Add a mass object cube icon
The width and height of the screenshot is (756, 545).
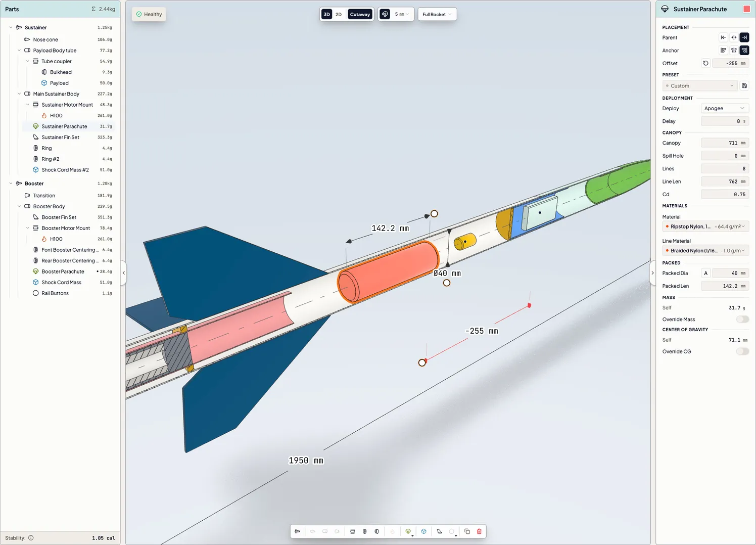tap(424, 531)
